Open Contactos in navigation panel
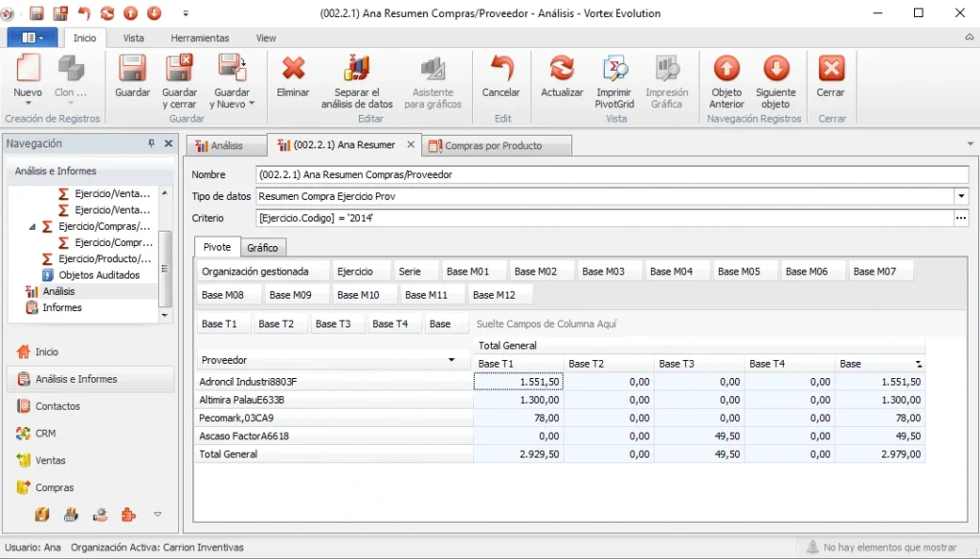 [x=57, y=407]
